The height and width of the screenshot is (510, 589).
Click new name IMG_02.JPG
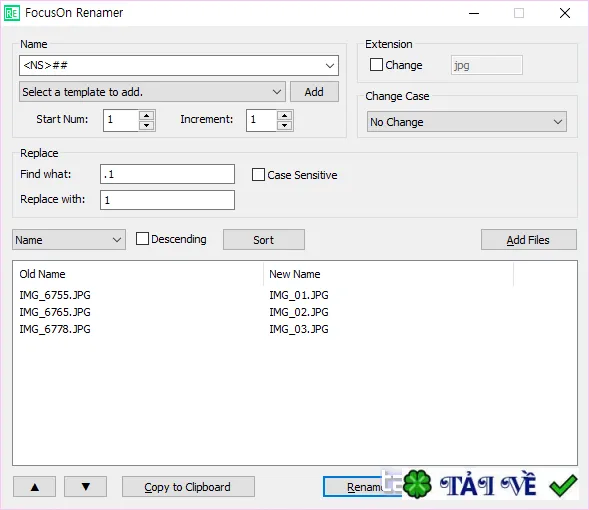pyautogui.click(x=299, y=312)
